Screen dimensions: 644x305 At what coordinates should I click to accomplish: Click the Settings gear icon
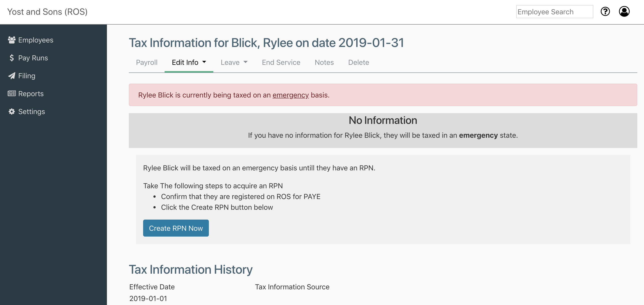click(x=11, y=112)
